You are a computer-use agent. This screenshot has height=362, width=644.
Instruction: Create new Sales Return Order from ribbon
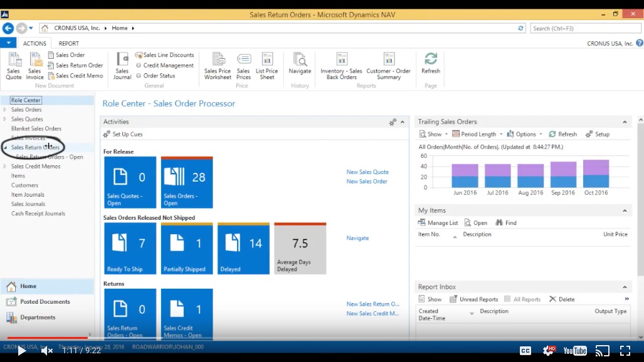[75, 65]
